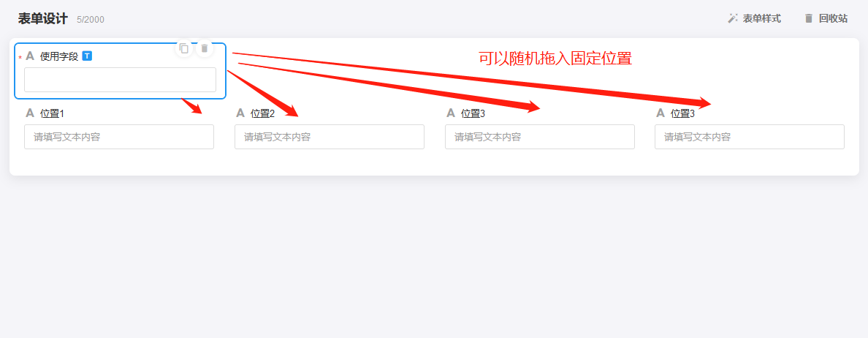Focus the 位置1 text input
868x338 pixels.
coord(119,137)
